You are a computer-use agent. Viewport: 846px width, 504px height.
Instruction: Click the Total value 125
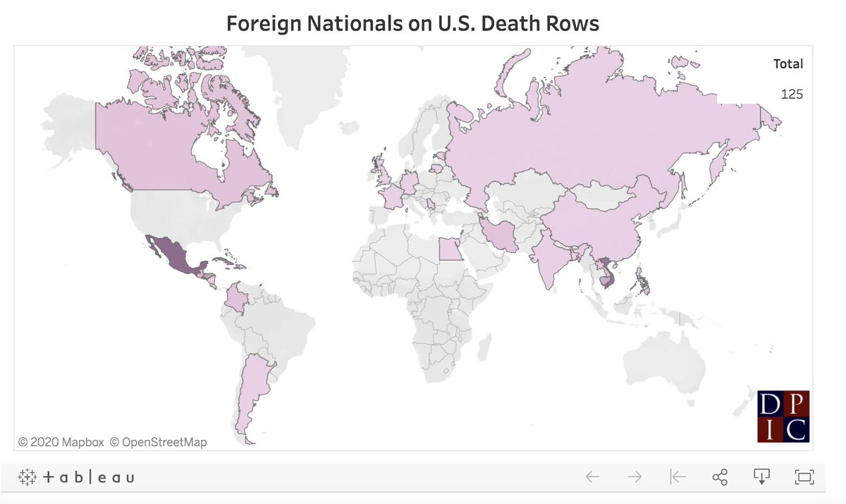point(792,94)
